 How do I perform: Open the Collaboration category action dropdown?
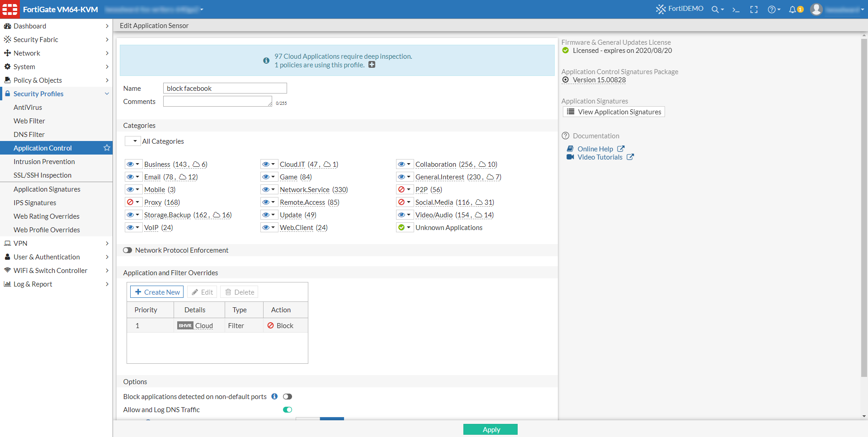[405, 164]
